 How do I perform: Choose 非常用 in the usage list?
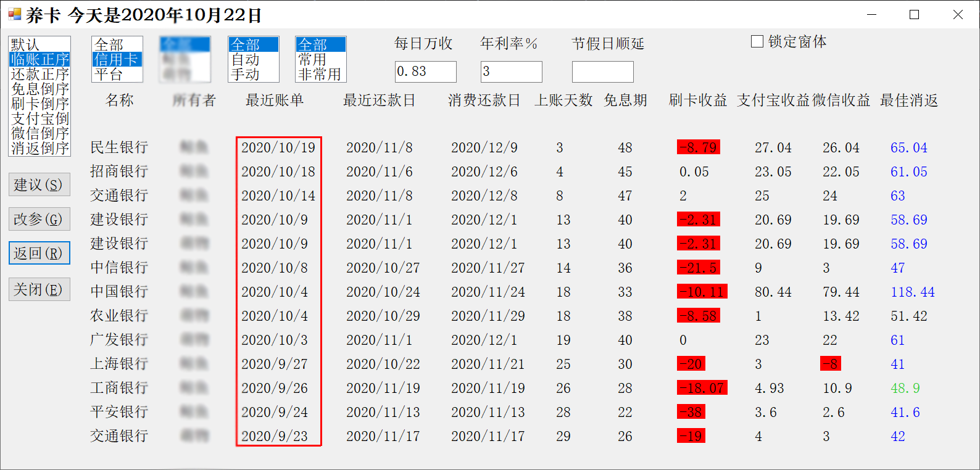pos(321,74)
